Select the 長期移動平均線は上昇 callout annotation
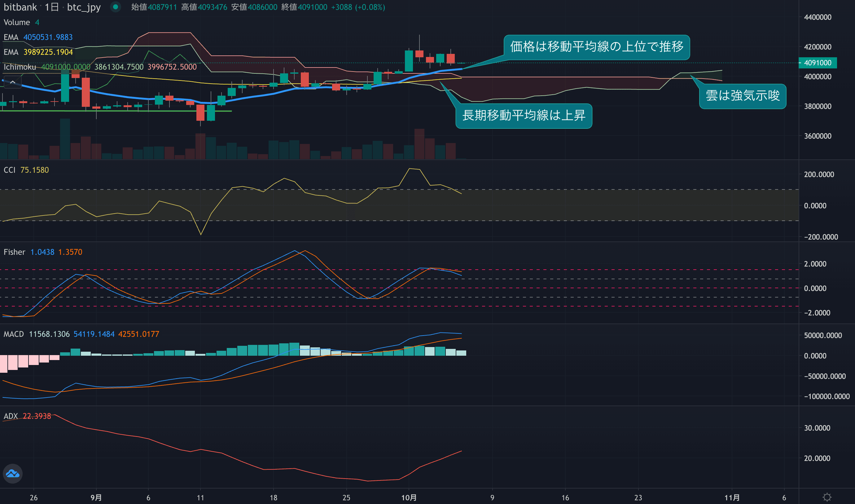The height and width of the screenshot is (504, 855). click(x=524, y=115)
